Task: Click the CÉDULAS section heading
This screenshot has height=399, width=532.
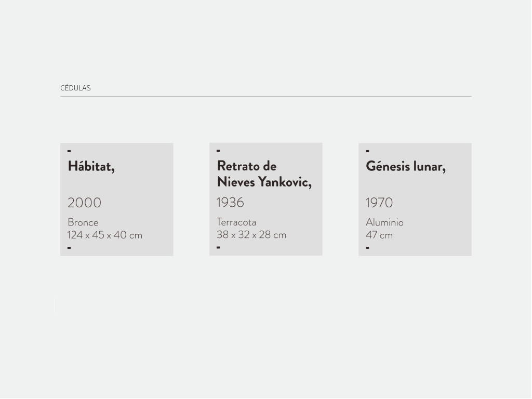Action: pos(75,88)
